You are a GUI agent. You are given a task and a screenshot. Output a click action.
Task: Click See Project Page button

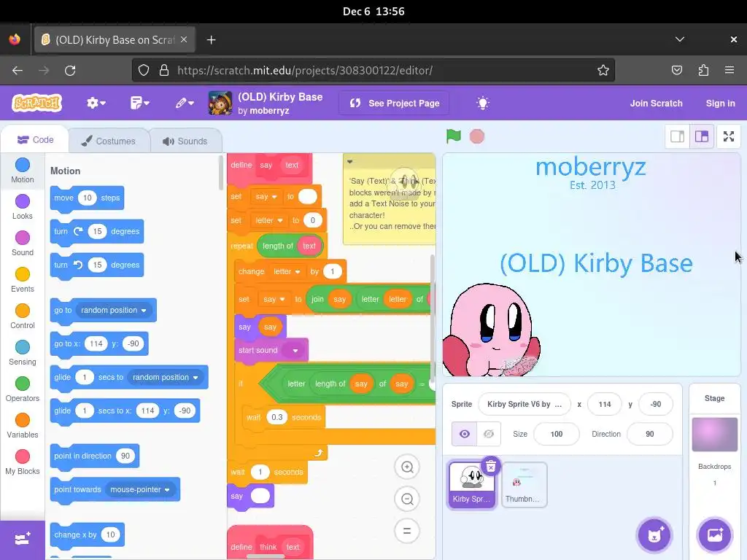(x=394, y=103)
